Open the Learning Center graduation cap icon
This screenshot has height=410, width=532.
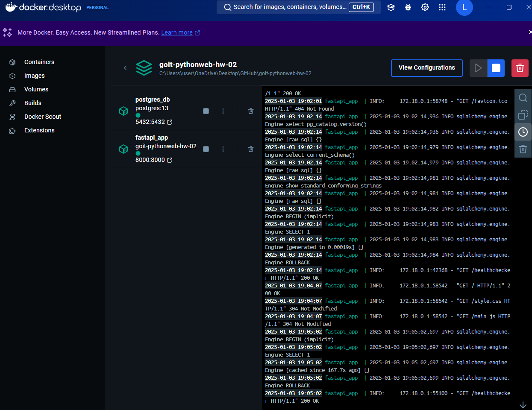tap(391, 7)
